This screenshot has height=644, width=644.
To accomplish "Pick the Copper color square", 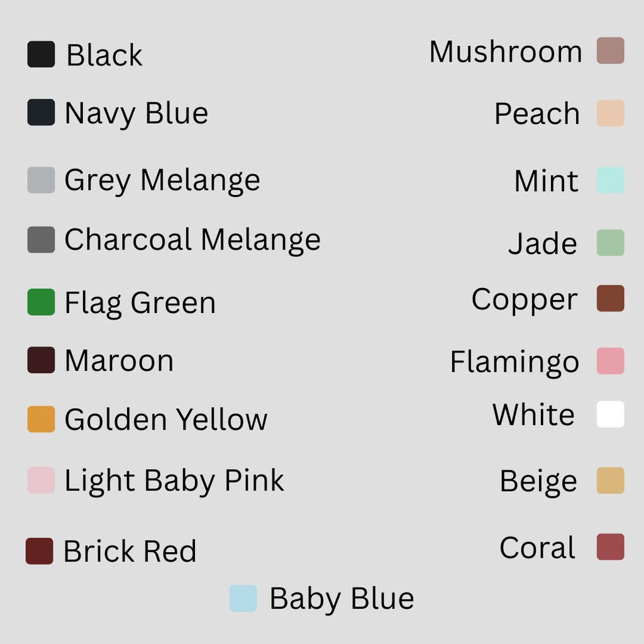I will click(x=610, y=299).
